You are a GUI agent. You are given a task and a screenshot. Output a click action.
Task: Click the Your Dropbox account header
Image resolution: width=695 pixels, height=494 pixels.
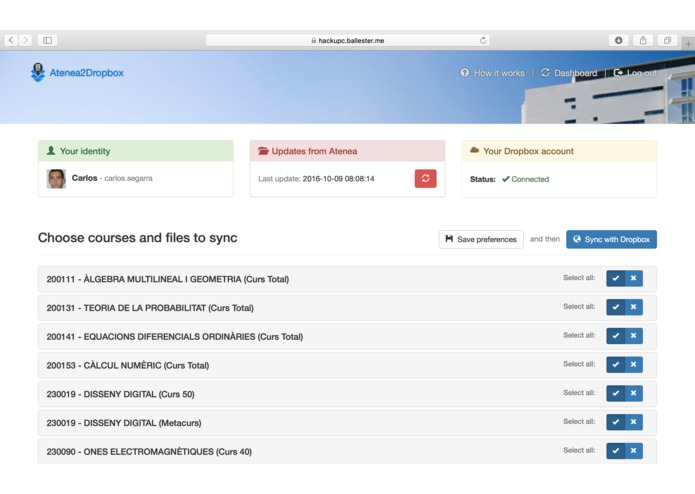559,151
